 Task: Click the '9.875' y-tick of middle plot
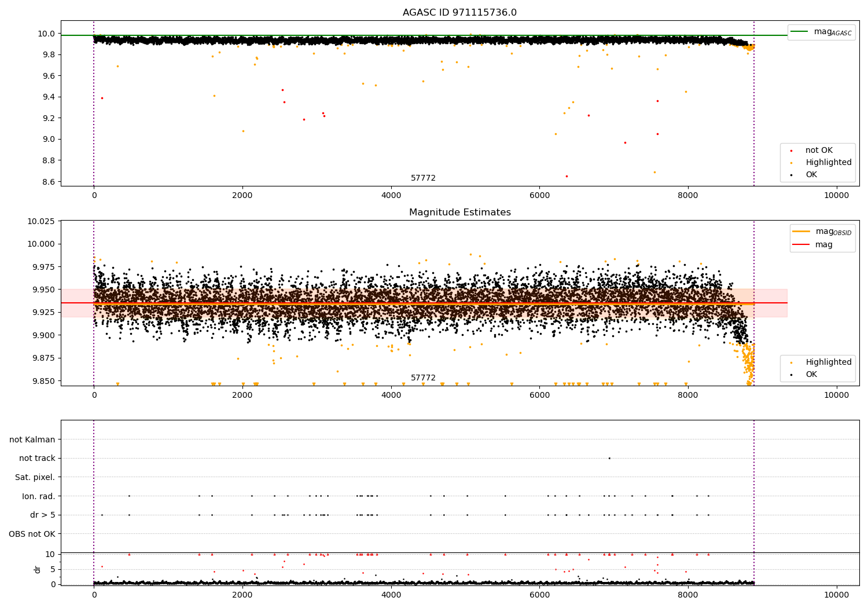tap(44, 358)
